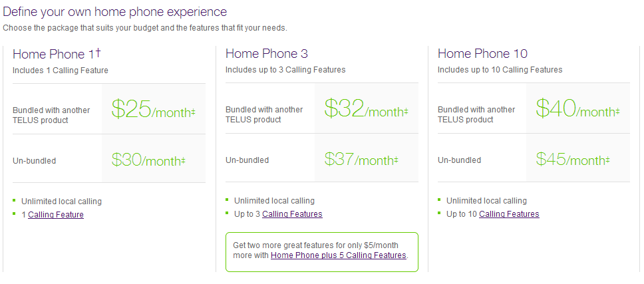Screen dimensions: 644x284
Task: Click the footnote symbol after $25/month
Action: pyautogui.click(x=193, y=112)
